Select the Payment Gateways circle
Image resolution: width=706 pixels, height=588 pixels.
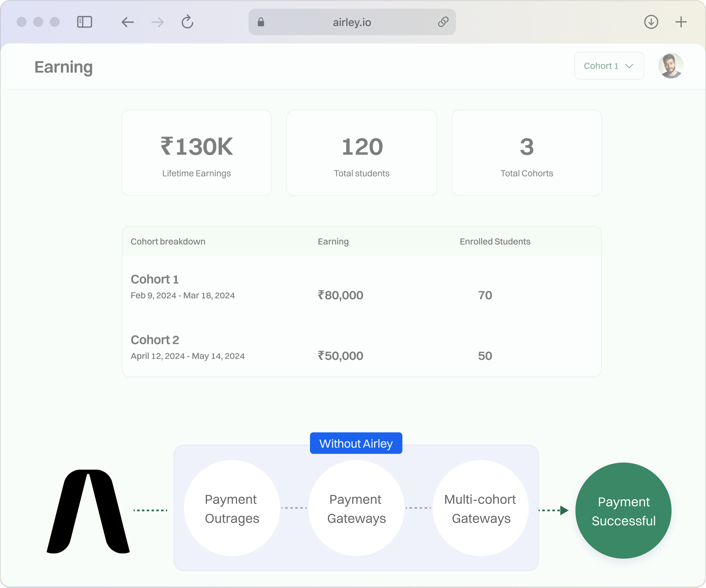pos(356,508)
